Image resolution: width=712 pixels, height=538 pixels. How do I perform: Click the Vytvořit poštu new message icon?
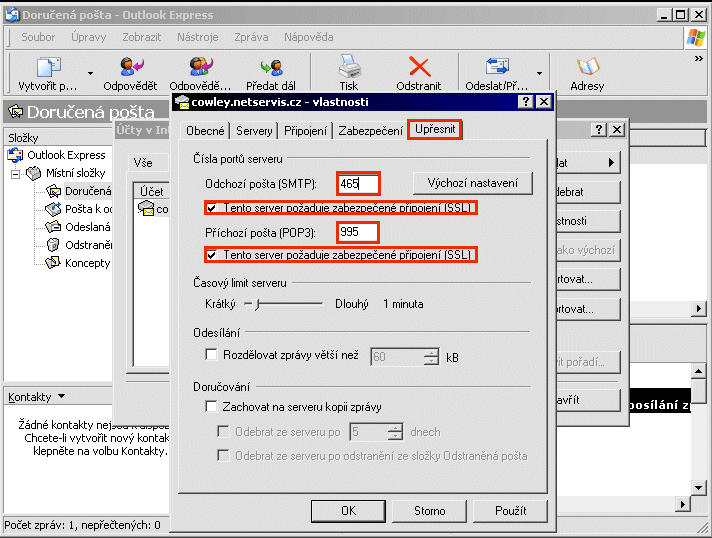pos(48,67)
